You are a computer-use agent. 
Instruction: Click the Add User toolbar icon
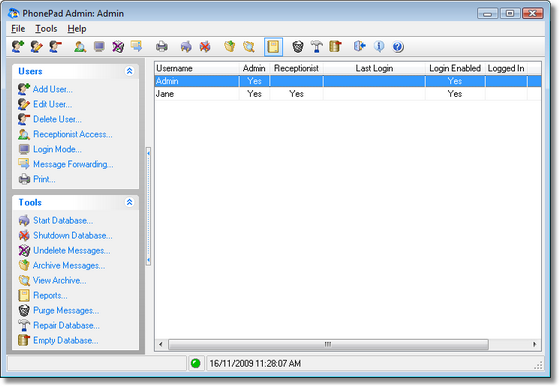click(18, 46)
